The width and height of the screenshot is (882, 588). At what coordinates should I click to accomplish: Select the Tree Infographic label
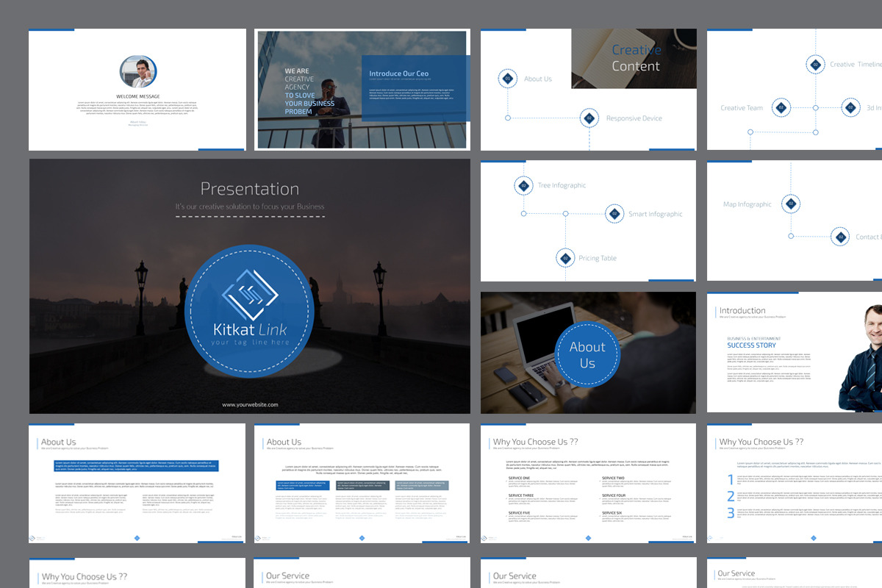(x=562, y=185)
